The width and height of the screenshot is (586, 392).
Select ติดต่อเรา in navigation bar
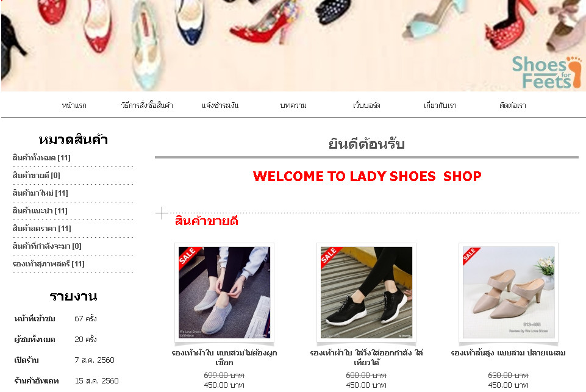(513, 105)
